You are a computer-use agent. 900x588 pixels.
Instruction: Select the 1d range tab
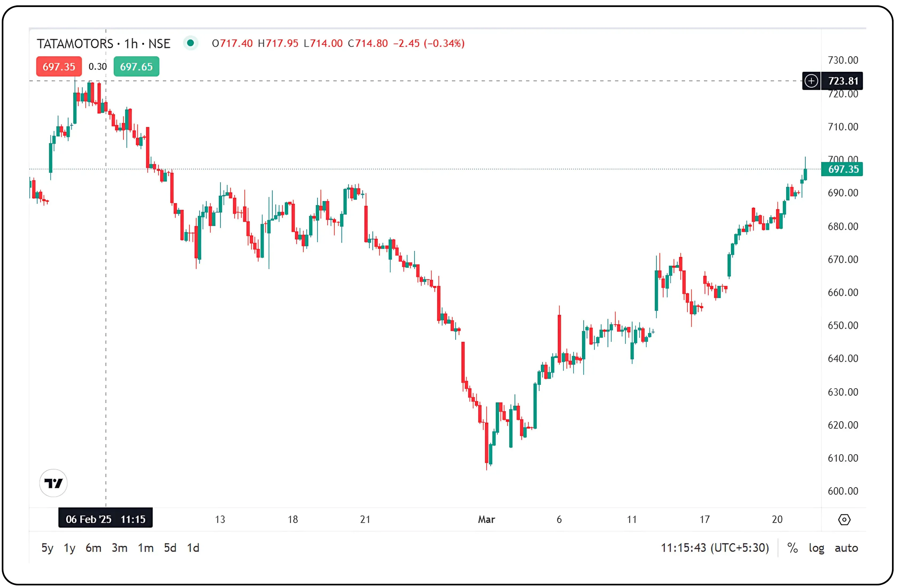[193, 548]
